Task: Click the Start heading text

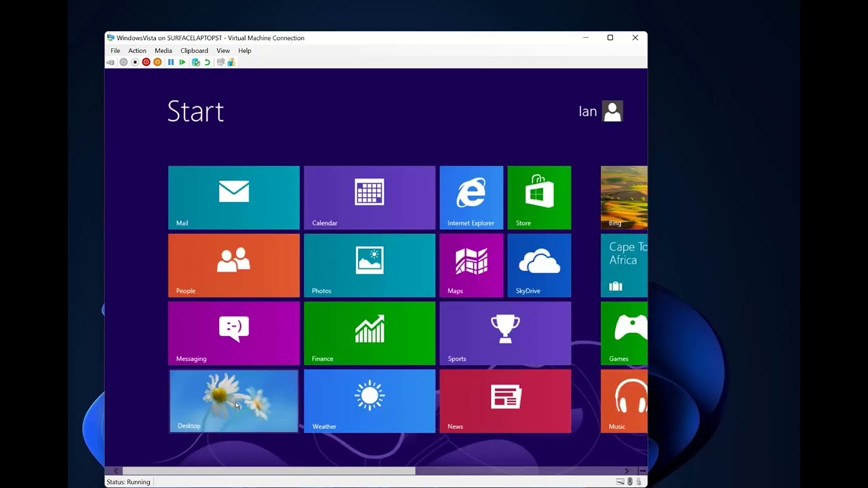Action: coord(195,112)
